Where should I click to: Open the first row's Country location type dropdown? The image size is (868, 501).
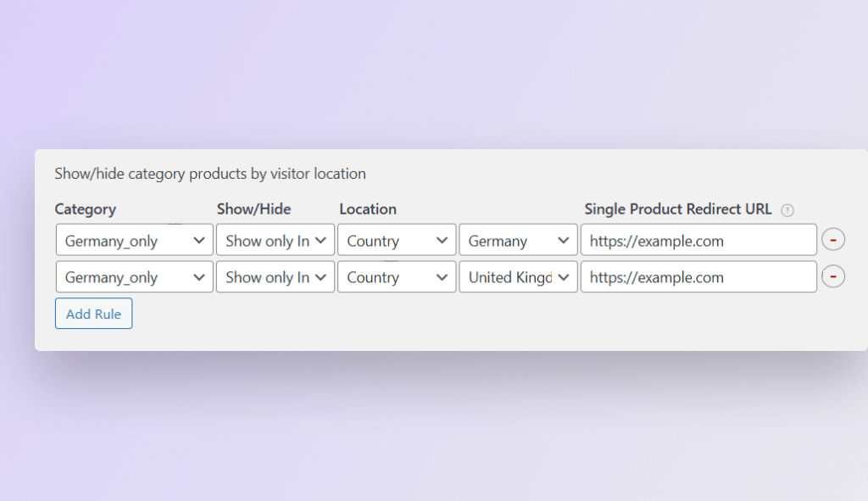(397, 241)
